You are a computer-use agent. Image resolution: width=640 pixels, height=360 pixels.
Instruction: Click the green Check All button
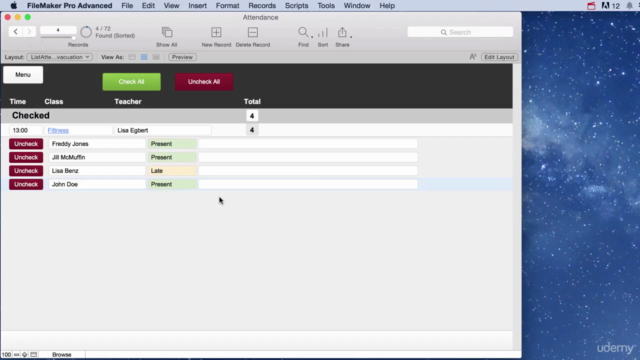point(131,82)
